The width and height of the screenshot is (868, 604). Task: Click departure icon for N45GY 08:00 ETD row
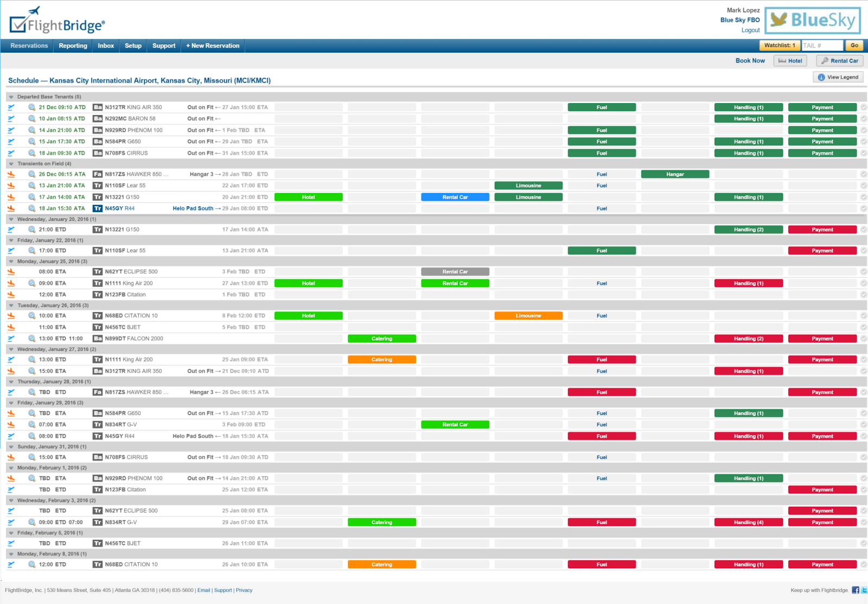pyautogui.click(x=11, y=436)
